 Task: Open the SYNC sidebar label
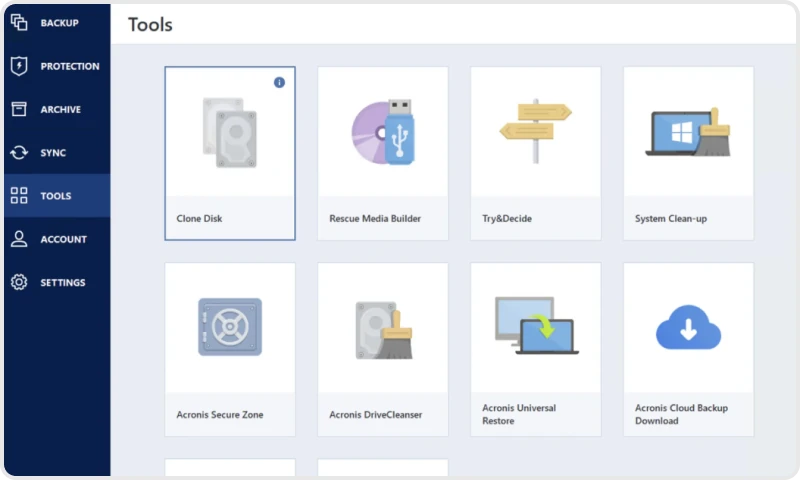[53, 153]
